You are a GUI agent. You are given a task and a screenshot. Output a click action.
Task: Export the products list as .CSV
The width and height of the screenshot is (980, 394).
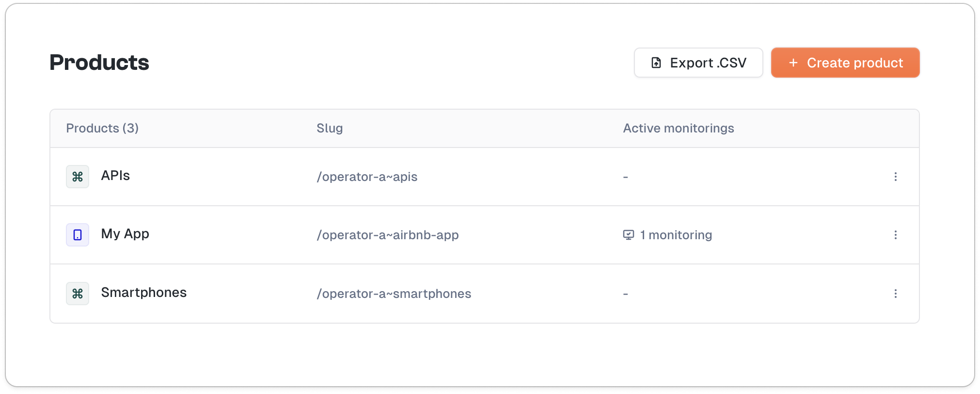(698, 63)
